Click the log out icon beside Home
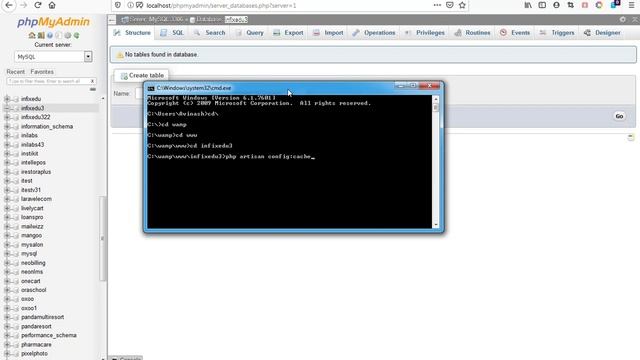 click(x=41, y=36)
